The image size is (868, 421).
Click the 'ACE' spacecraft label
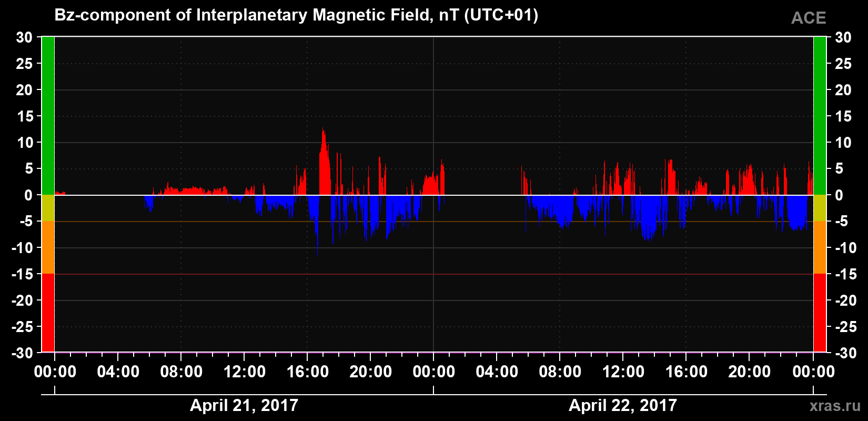[809, 18]
